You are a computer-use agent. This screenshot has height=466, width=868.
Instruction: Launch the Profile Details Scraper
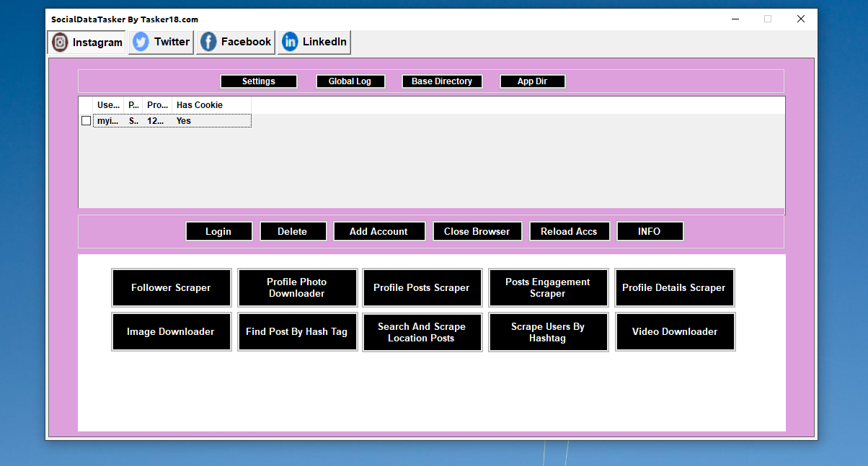675,287
